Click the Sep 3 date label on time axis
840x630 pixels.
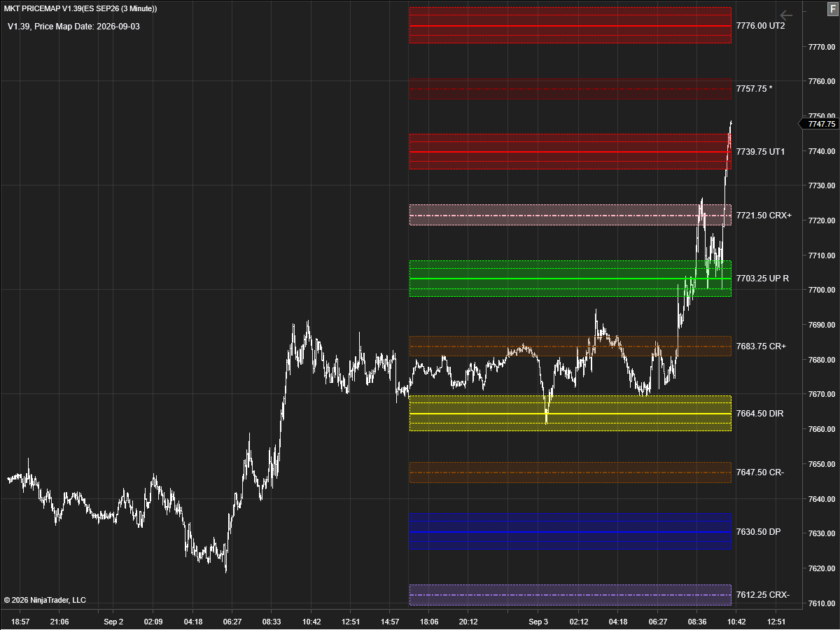[x=539, y=622]
